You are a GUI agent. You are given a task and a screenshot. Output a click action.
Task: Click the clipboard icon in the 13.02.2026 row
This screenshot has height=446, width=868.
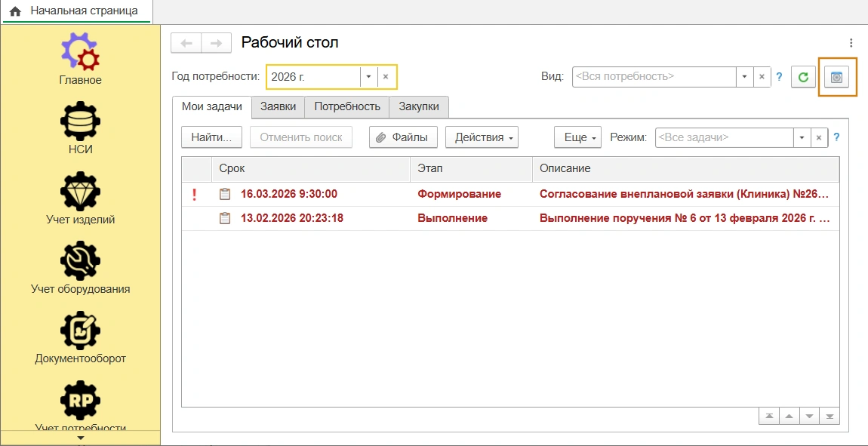(225, 218)
